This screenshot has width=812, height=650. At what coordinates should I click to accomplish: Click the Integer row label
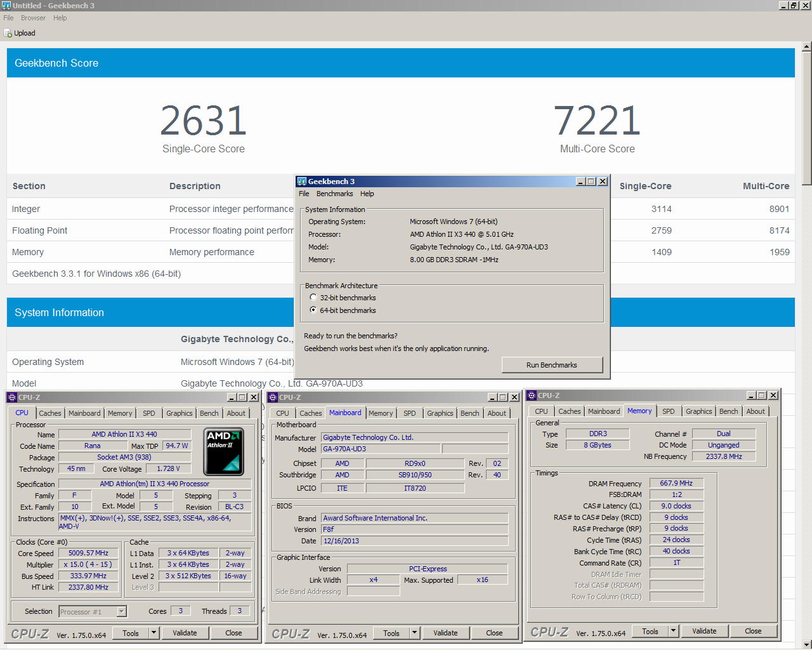[26, 209]
